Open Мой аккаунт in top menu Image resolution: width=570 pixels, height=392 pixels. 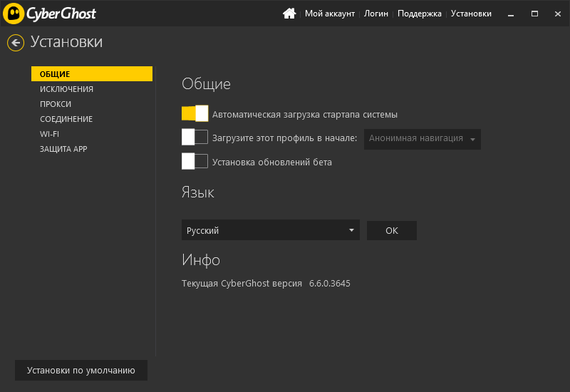[330, 14]
